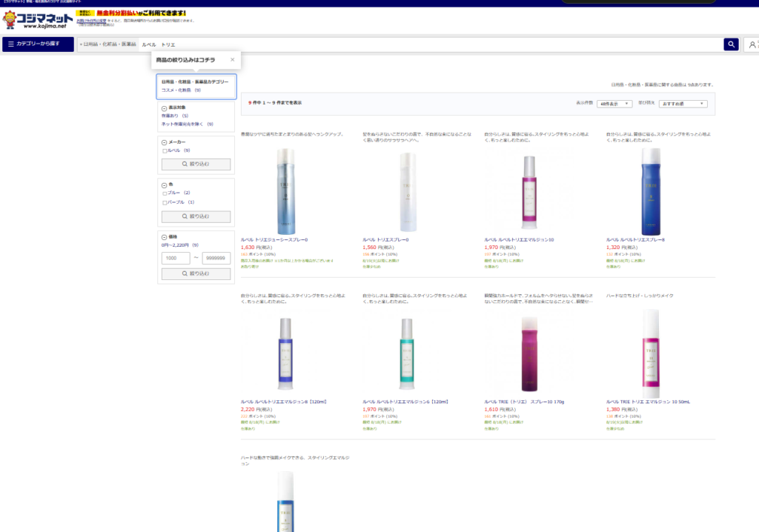Check the ルベル maker checkbox
Screen dimensions: 759x532
tap(165, 151)
